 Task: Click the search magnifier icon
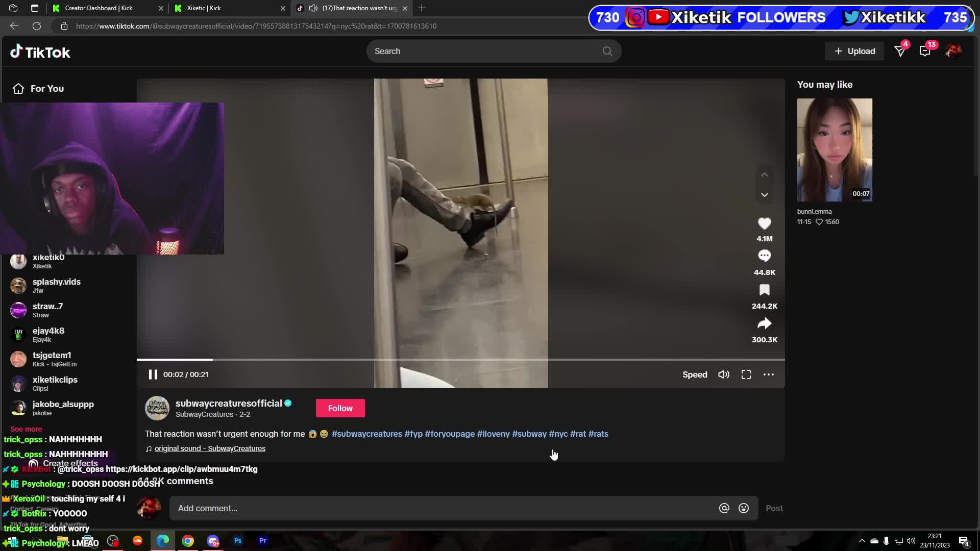point(607,51)
